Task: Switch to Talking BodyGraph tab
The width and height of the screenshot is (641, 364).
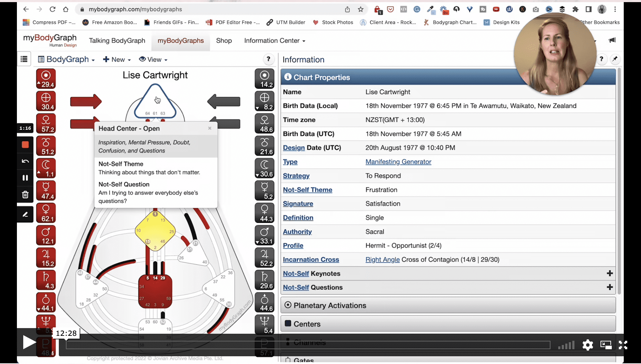Action: tap(117, 41)
